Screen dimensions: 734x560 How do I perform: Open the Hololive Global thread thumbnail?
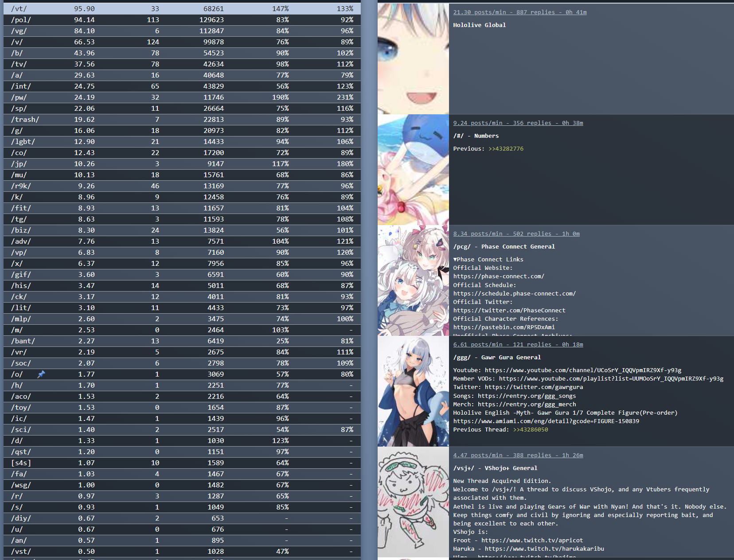click(413, 59)
